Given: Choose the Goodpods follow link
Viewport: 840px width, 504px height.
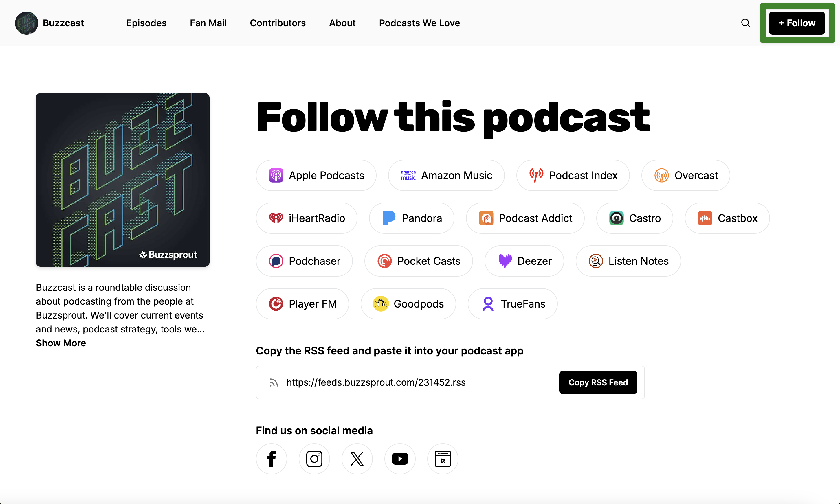Looking at the screenshot, I should click(408, 303).
